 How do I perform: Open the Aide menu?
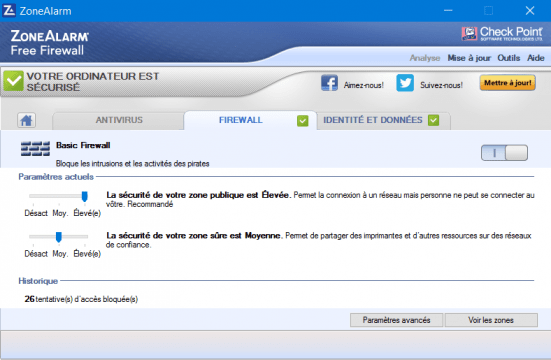click(x=536, y=58)
